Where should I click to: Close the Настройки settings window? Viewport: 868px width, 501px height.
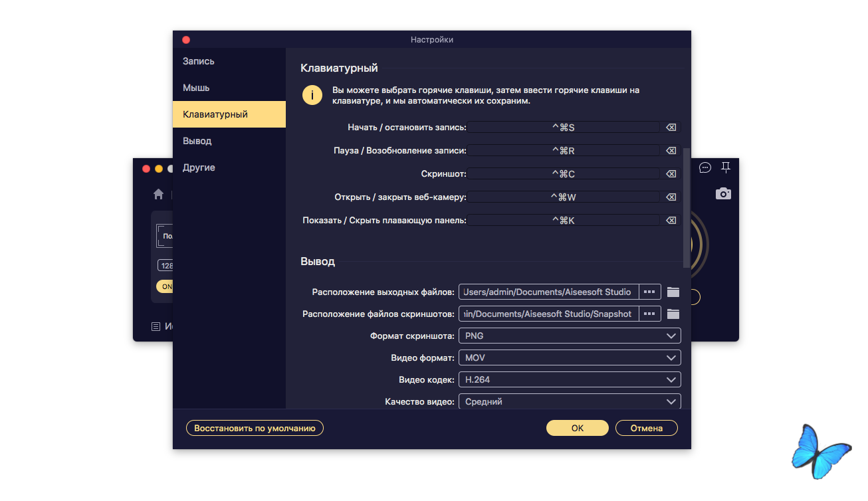click(186, 40)
